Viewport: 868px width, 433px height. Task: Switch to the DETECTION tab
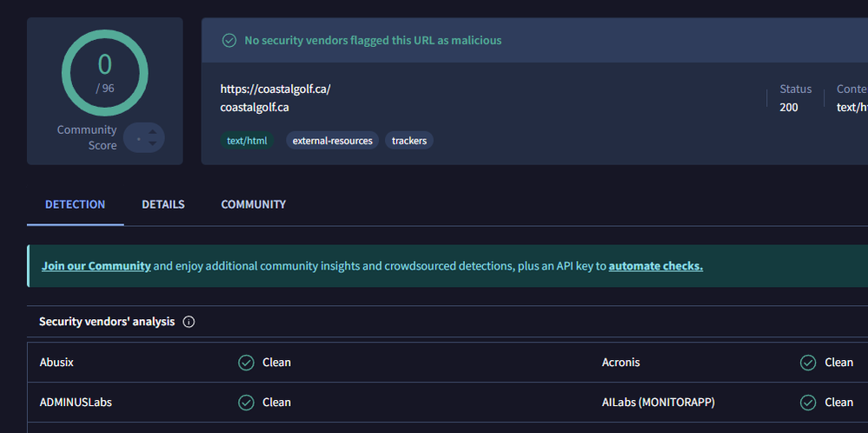pyautogui.click(x=75, y=204)
